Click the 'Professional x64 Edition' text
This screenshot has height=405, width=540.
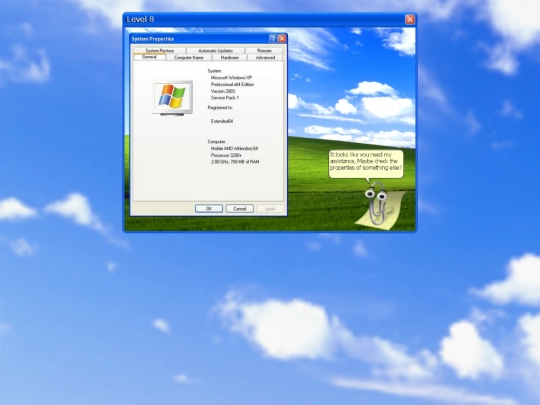(x=232, y=84)
